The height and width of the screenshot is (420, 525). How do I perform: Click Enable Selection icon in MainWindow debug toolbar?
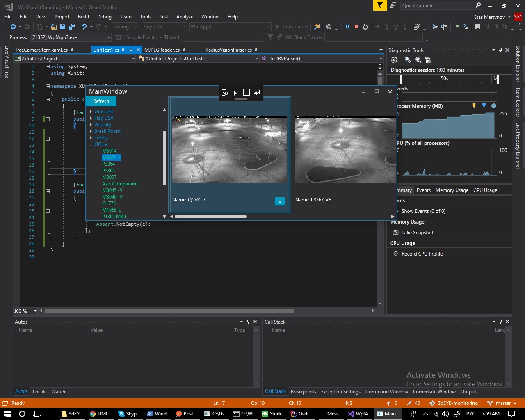236,92
